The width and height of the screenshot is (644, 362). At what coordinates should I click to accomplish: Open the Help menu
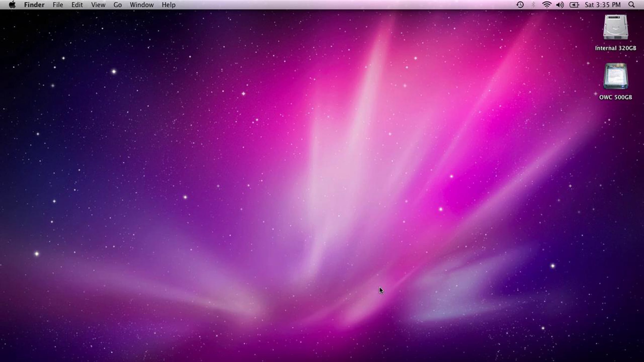pyautogui.click(x=169, y=5)
